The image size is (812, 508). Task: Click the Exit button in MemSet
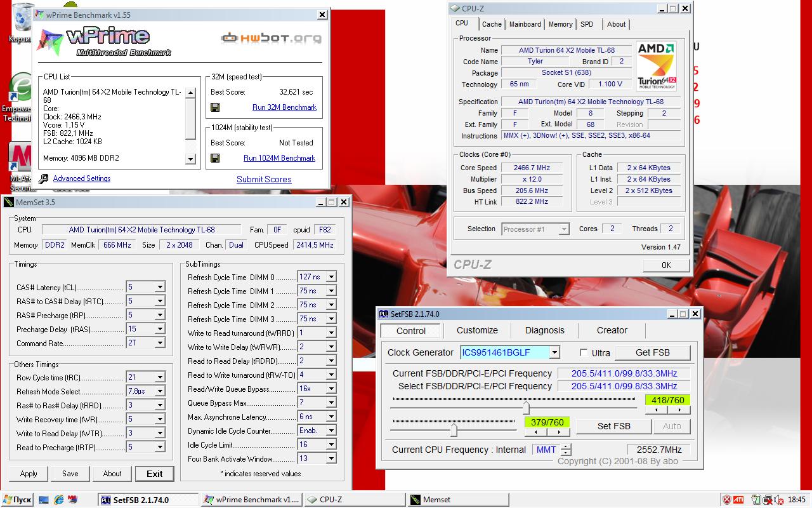click(154, 474)
